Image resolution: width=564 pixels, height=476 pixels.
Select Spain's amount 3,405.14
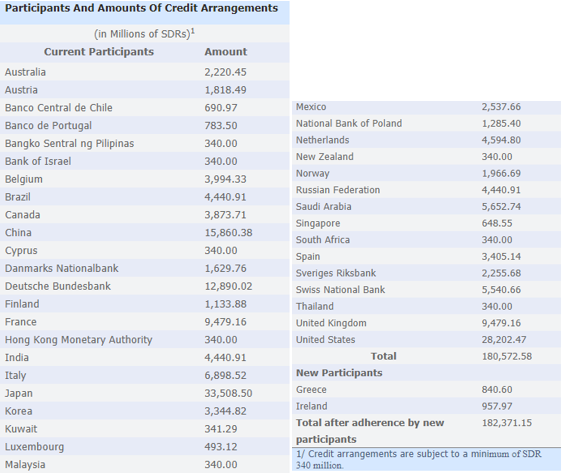[501, 257]
